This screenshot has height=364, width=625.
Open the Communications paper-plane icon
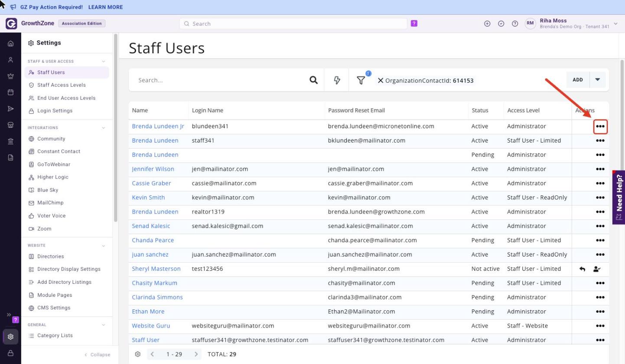11,108
